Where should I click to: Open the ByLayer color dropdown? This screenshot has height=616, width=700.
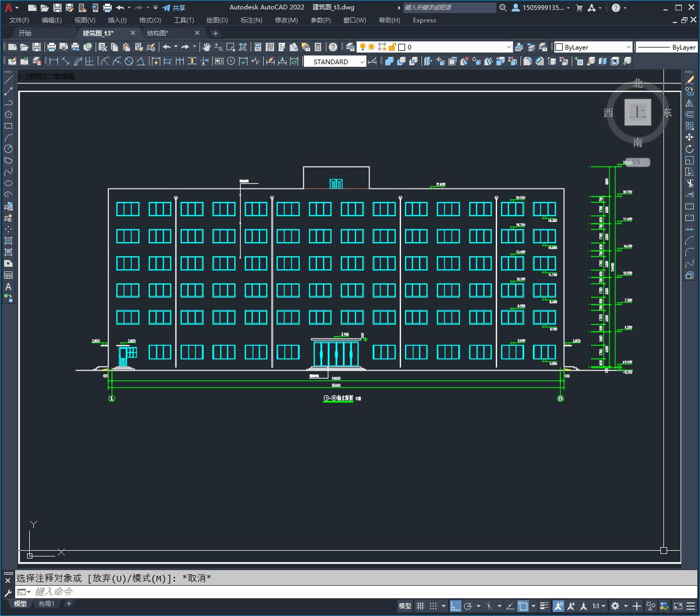pyautogui.click(x=593, y=47)
